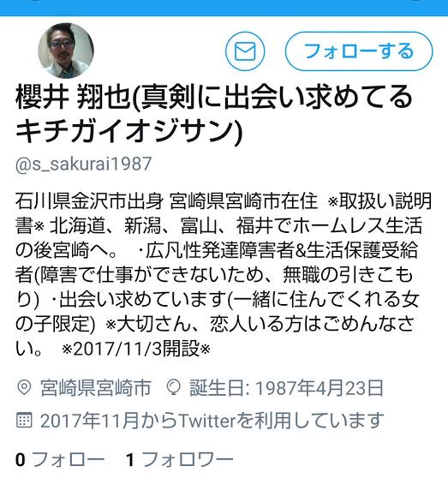Click the calendar joined-date icon
The width and height of the screenshot is (448, 502).
coord(24,421)
